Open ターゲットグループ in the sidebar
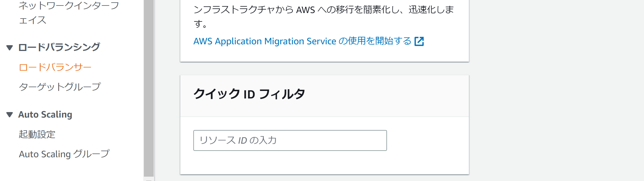The image size is (644, 181). [x=60, y=87]
